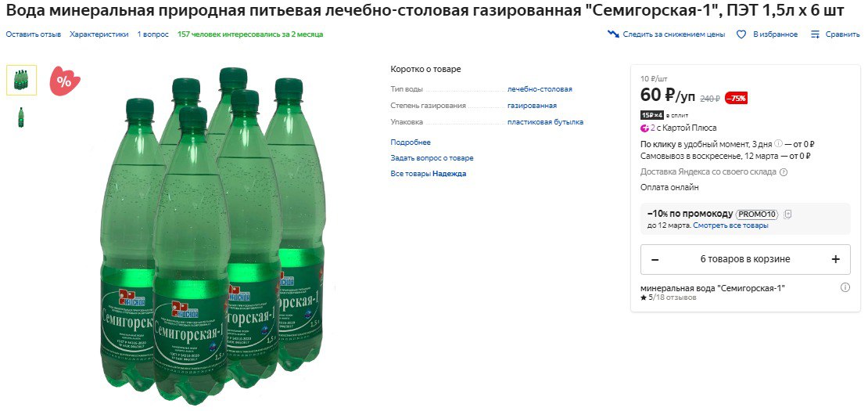Click Оставить отзыв link
The height and width of the screenshot is (411, 868).
click(33, 34)
